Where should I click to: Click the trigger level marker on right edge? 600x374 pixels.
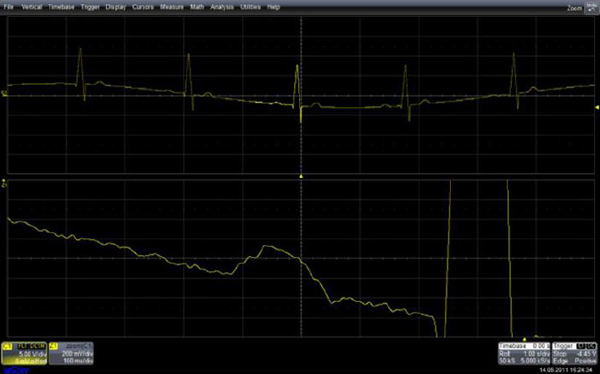click(597, 108)
